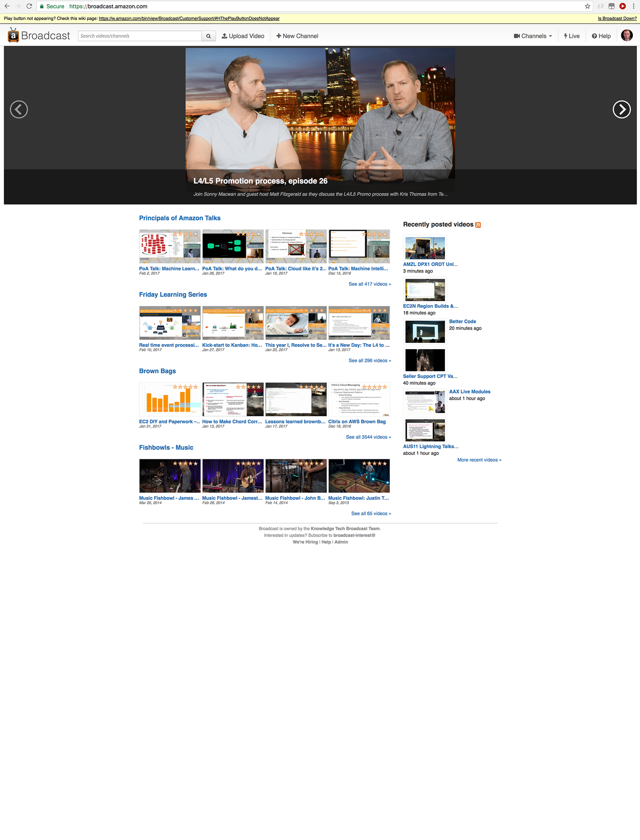Open 'Music Fishbowl: Justin T...' title

click(x=359, y=498)
